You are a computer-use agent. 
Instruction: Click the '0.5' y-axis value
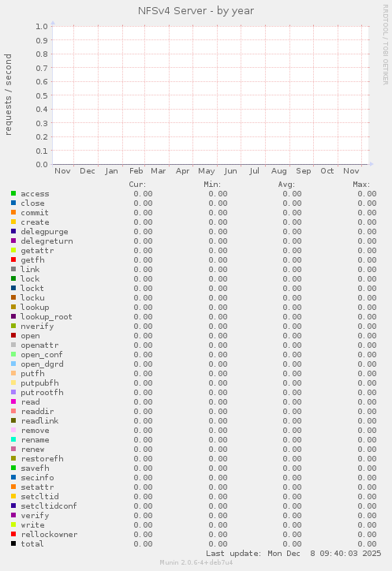[42, 95]
